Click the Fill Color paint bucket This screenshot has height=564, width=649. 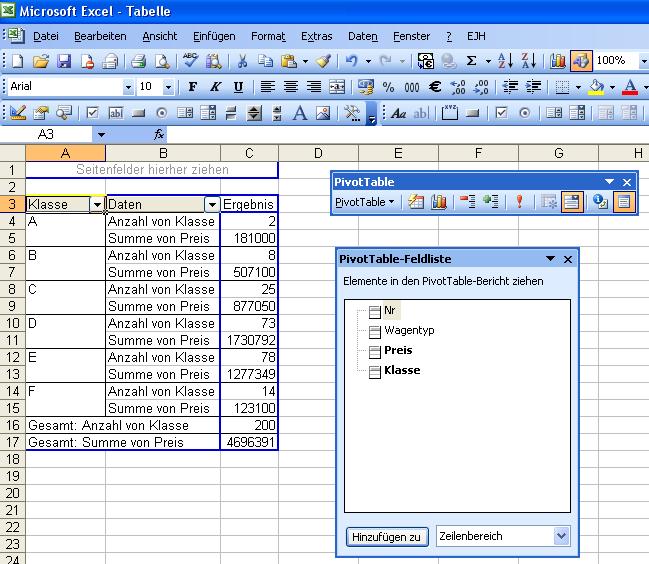pos(596,87)
